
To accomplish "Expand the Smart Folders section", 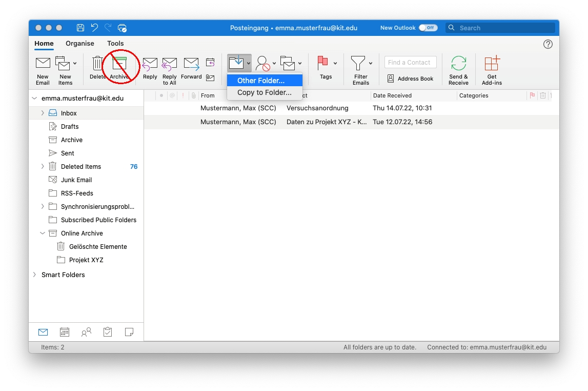I will pyautogui.click(x=34, y=275).
